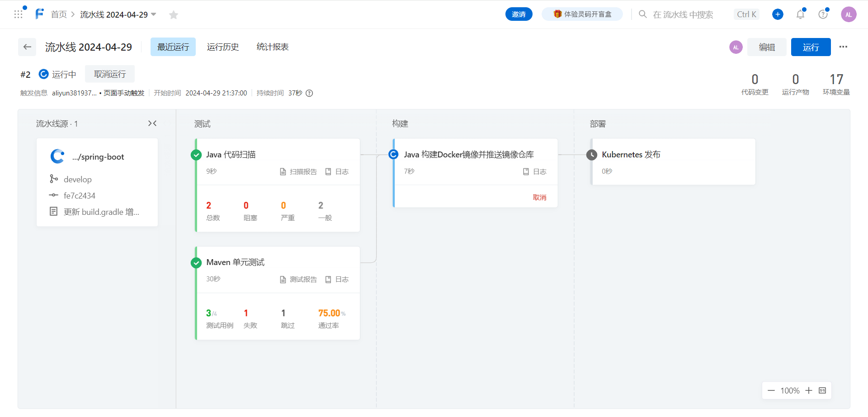Screen dimensions: 868x417
Task: Open the help question mark icon
Action: [823, 14]
